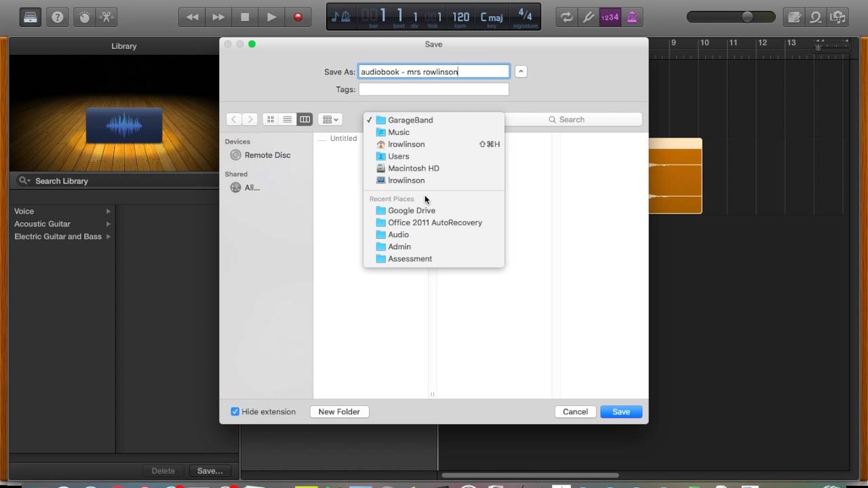The height and width of the screenshot is (488, 868).
Task: Click the Cancel button
Action: coord(575,411)
